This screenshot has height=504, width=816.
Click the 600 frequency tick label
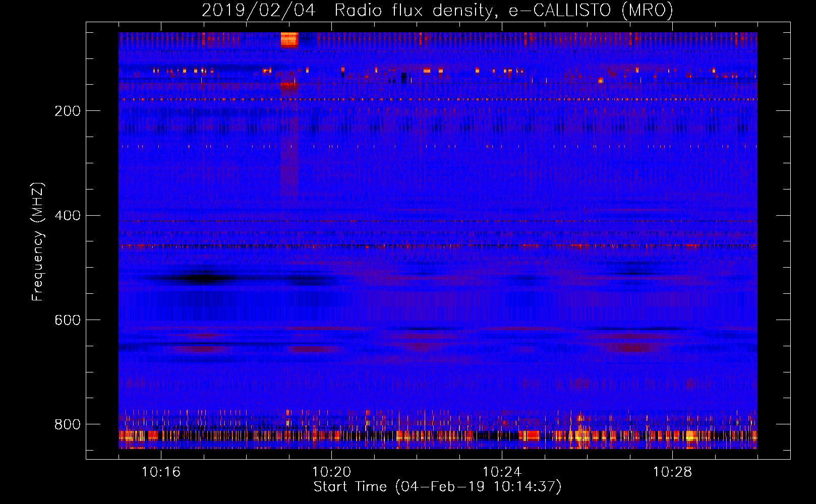tap(68, 321)
